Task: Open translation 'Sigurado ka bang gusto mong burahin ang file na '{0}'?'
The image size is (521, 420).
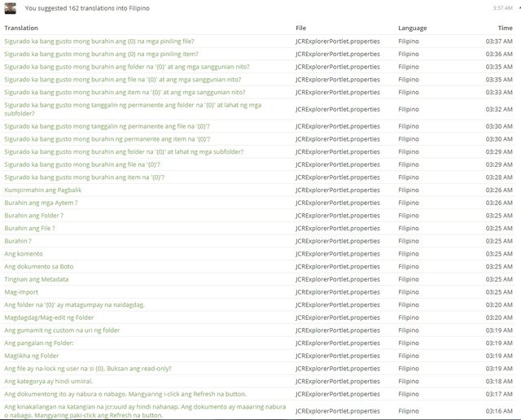Action: (82, 164)
